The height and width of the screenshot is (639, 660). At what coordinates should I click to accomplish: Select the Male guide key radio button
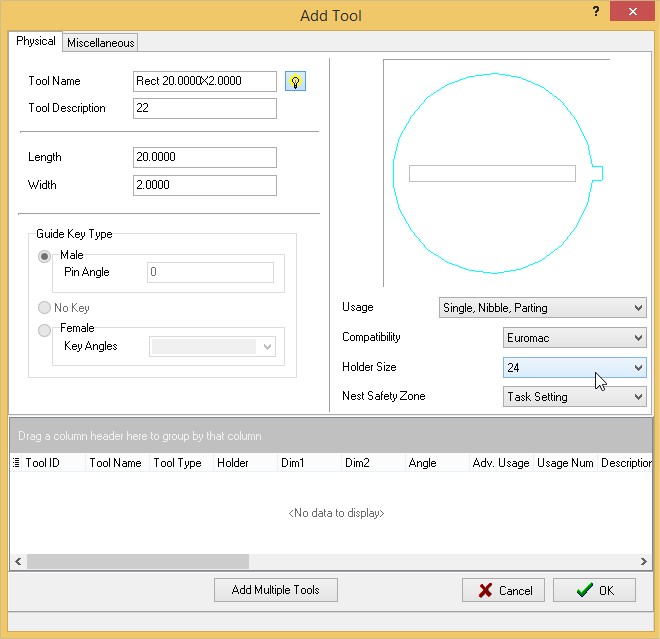[x=45, y=256]
